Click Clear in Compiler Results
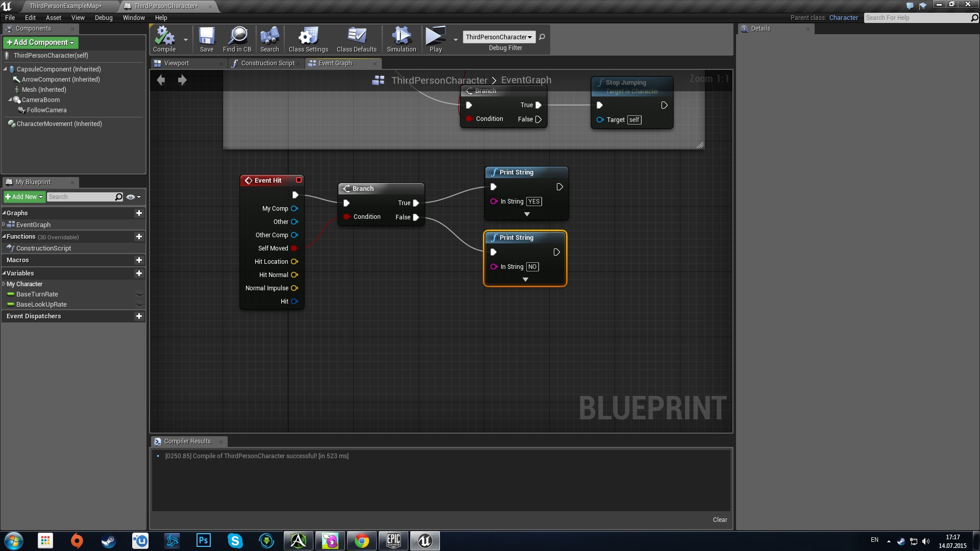Viewport: 980px width, 551px height. [720, 519]
